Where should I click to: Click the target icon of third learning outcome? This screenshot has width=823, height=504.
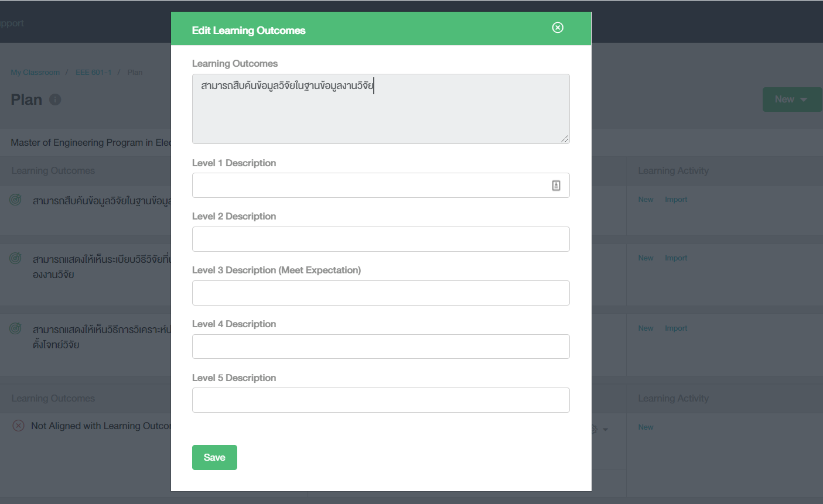click(x=16, y=328)
